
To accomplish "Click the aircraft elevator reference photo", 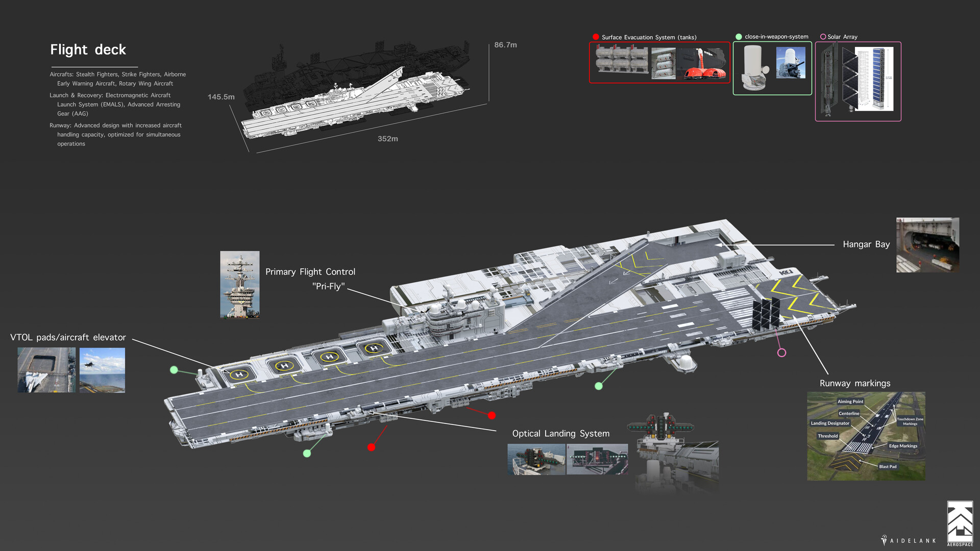I will point(46,370).
